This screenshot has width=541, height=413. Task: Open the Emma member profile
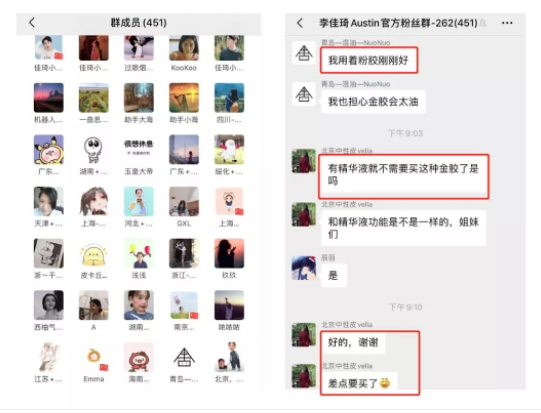pyautogui.click(x=94, y=357)
